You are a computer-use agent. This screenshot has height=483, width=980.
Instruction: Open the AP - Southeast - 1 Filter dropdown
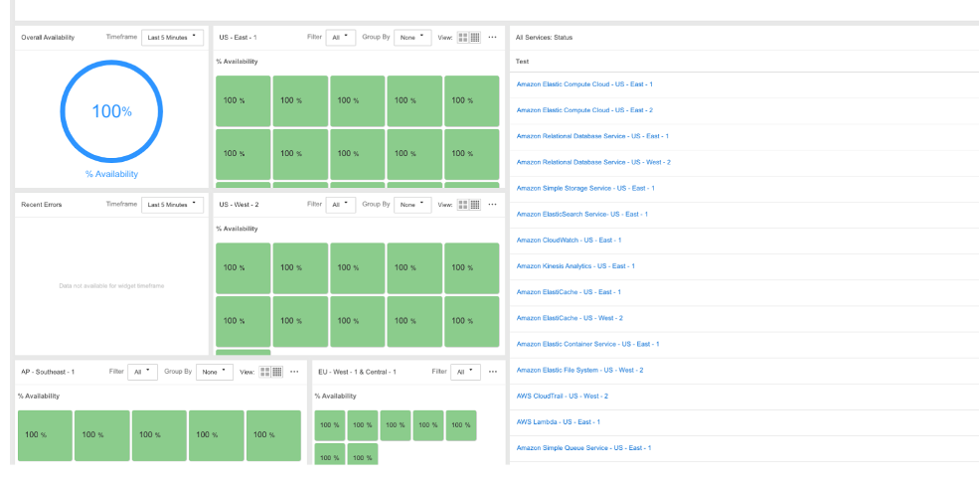tap(142, 372)
